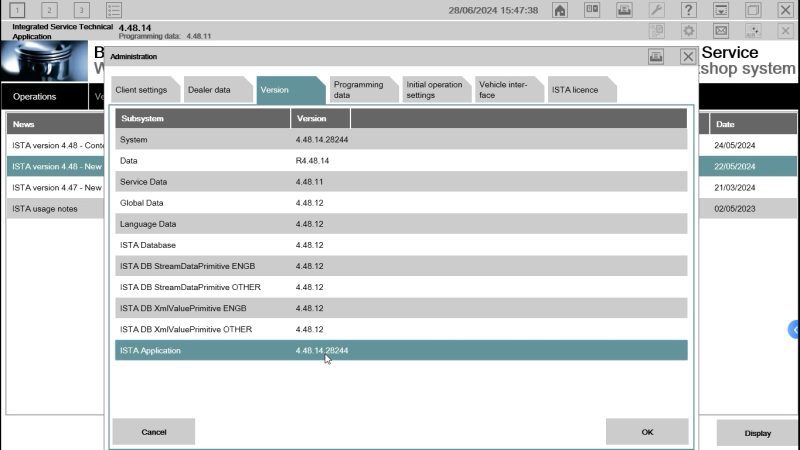Screen dimensions: 800x450
Task: Click the sparkle feedback icon in second toolbar row
Action: coord(753,31)
